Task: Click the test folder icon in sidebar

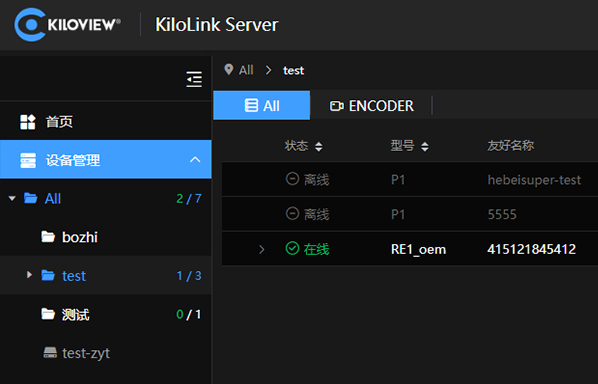Action: pos(48,275)
